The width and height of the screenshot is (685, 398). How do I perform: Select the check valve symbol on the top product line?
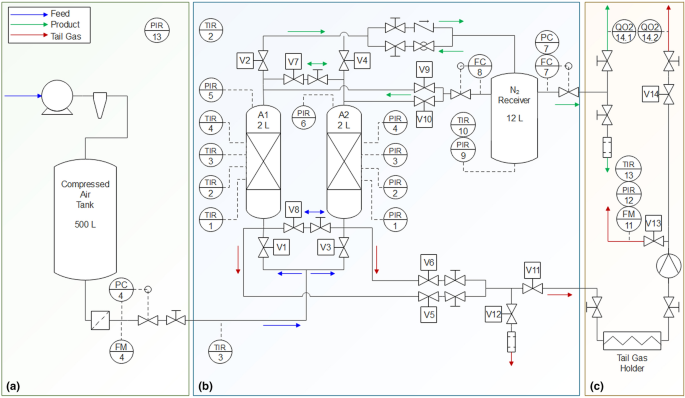424,28
